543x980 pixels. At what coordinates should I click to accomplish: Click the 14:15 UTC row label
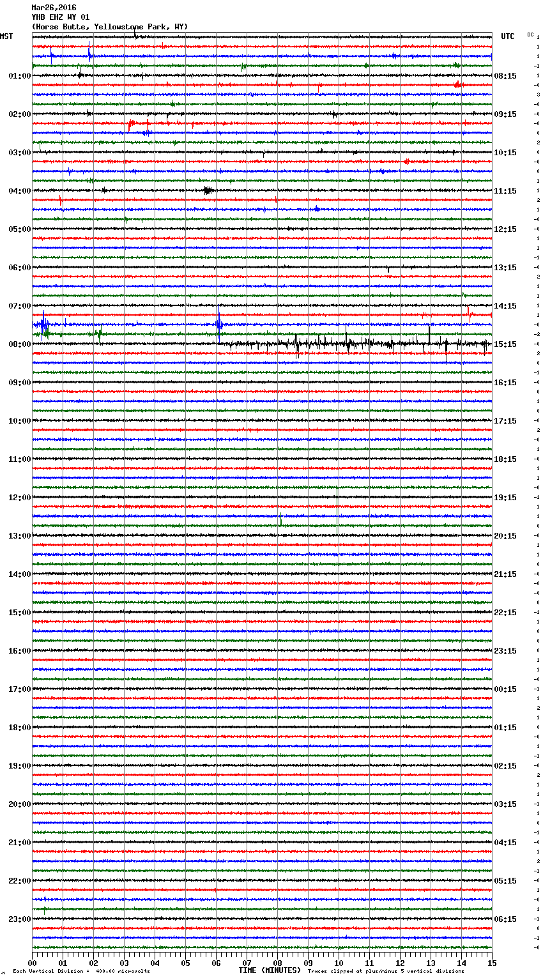coord(505,306)
